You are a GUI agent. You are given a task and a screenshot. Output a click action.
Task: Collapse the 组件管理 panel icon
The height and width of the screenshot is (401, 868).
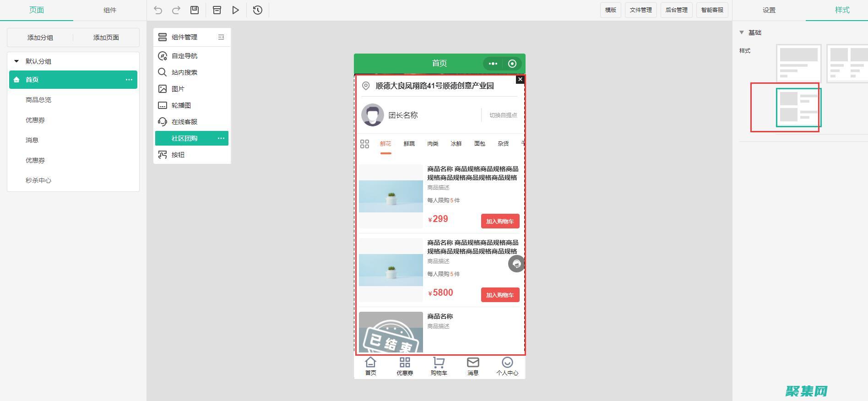[221, 37]
